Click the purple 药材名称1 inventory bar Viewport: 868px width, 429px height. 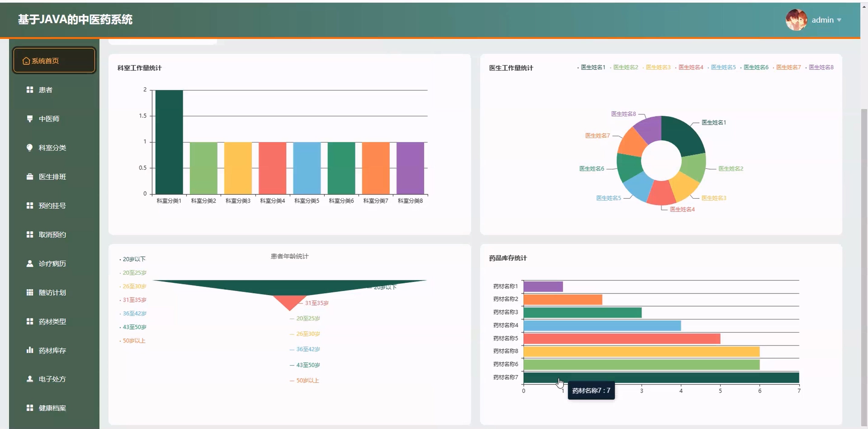pyautogui.click(x=543, y=286)
